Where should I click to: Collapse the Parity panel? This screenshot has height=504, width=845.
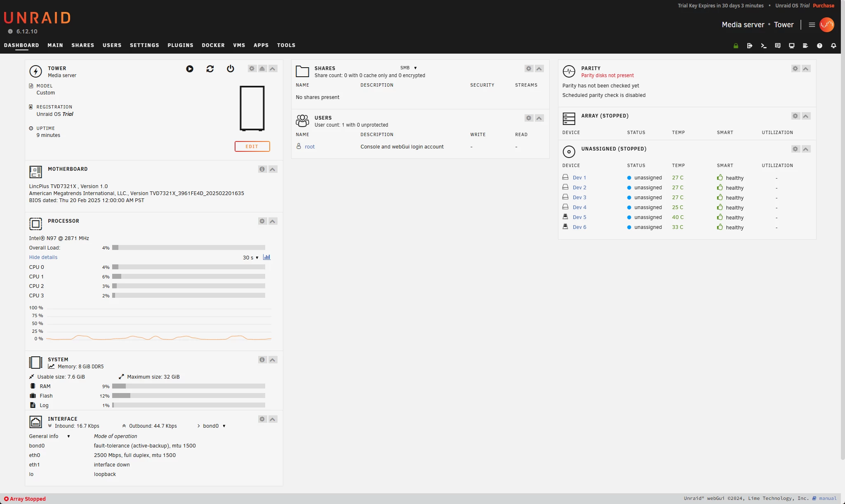[x=806, y=68]
